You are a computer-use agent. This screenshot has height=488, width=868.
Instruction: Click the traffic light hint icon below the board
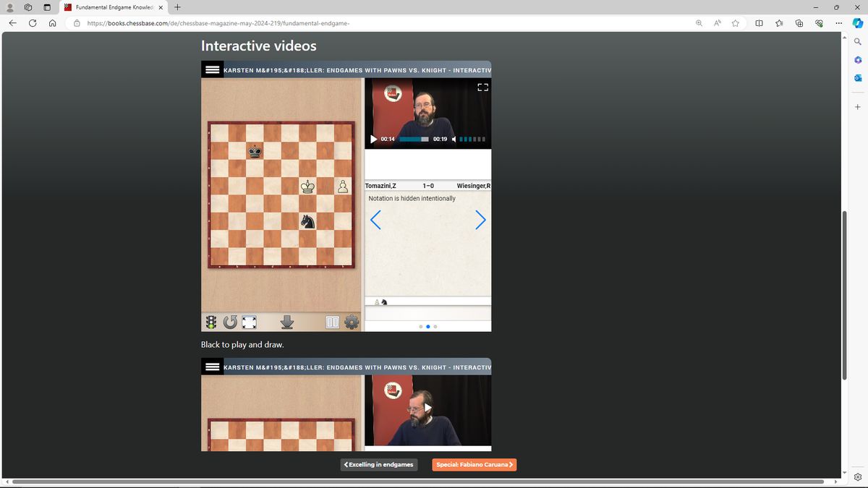[211, 322]
